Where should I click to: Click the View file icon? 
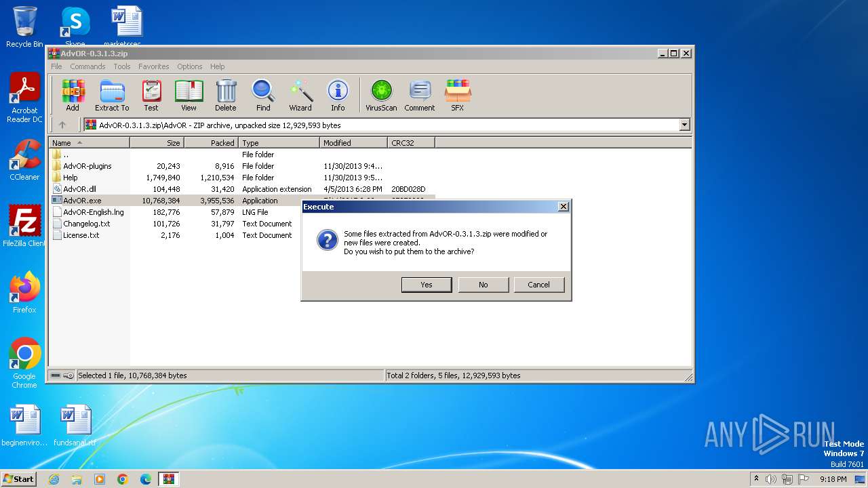(189, 95)
